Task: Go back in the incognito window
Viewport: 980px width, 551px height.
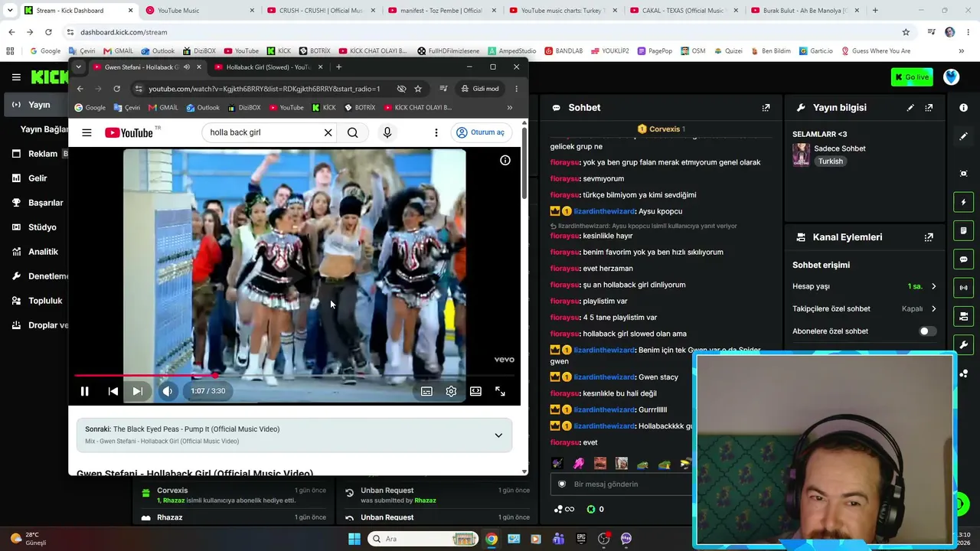Action: point(80,89)
